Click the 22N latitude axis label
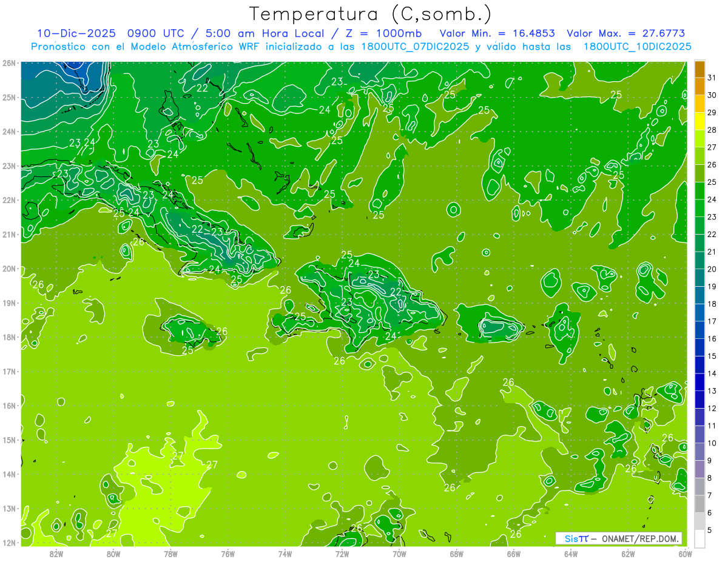Image resolution: width=728 pixels, height=562 pixels. point(9,200)
